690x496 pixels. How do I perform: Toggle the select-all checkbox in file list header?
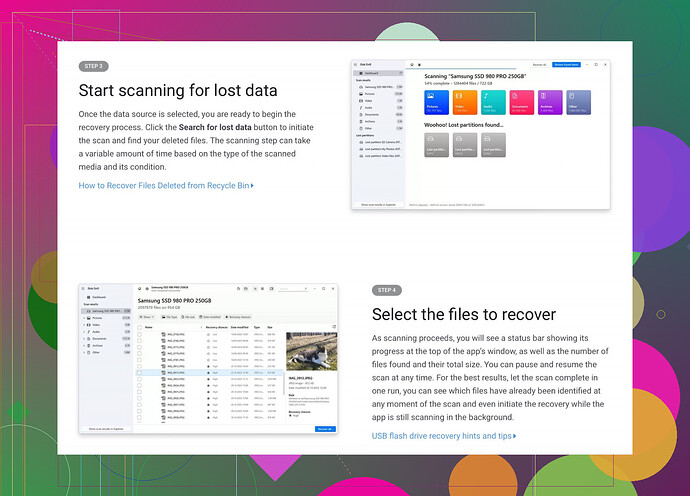click(139, 327)
